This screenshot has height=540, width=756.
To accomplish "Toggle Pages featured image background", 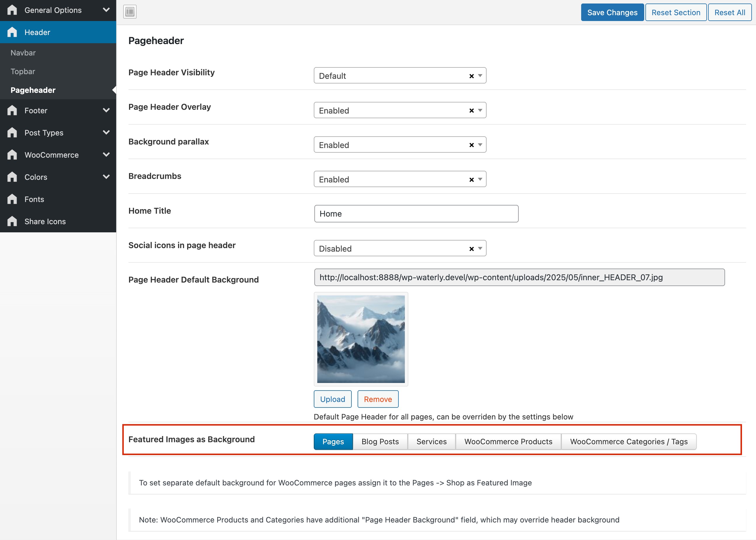I will pyautogui.click(x=333, y=441).
